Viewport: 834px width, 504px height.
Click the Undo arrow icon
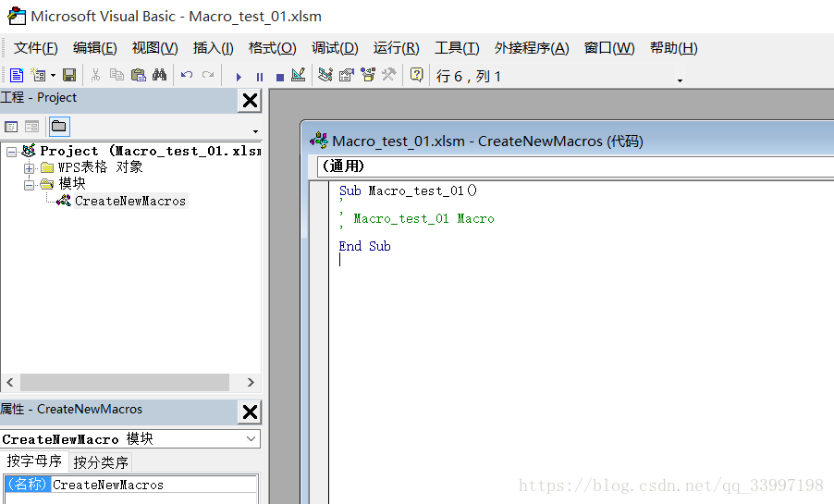tap(187, 75)
